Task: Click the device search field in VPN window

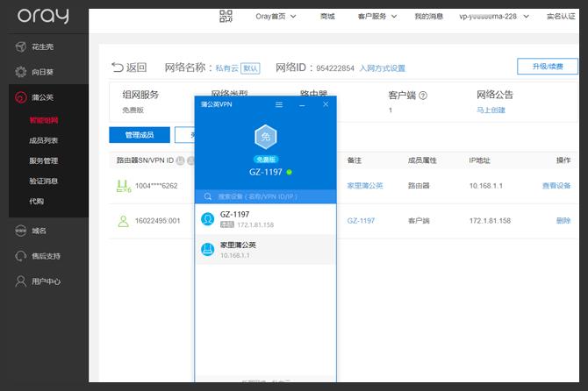Action: pos(268,196)
